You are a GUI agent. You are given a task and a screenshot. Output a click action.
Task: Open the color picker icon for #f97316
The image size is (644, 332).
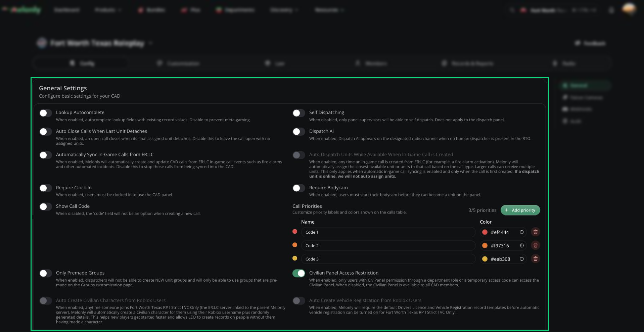521,245
